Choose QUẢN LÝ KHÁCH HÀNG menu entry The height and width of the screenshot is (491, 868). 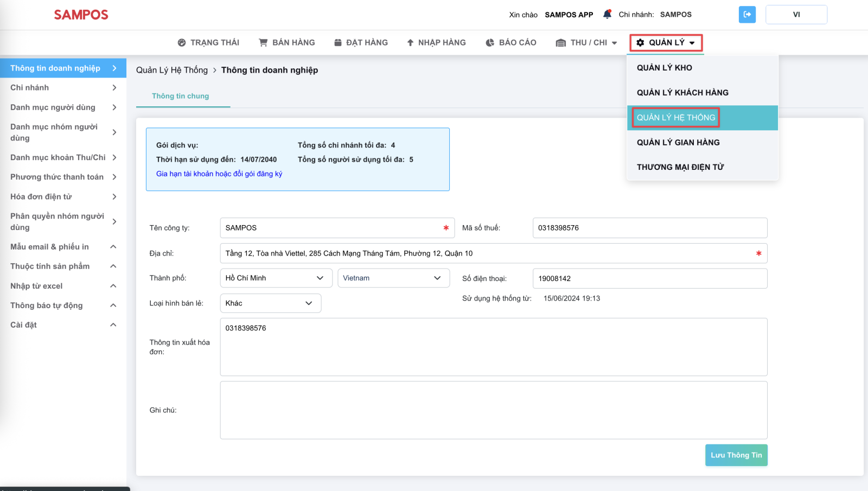click(703, 93)
